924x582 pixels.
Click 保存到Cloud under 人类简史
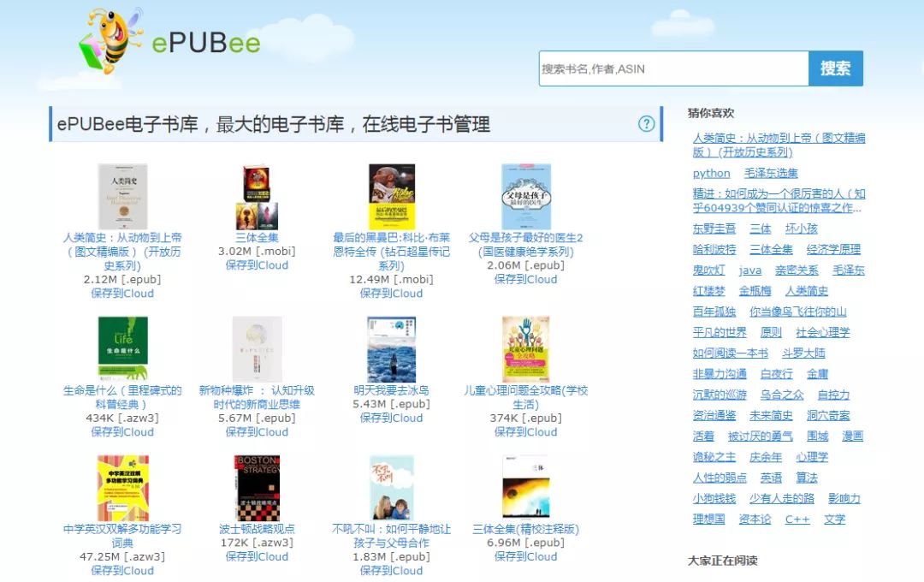point(122,293)
